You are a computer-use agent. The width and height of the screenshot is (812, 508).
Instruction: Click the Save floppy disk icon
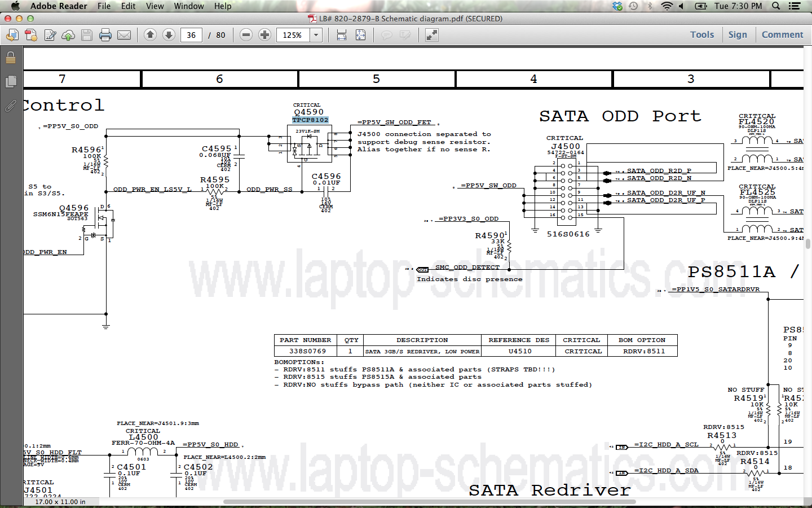click(x=87, y=35)
